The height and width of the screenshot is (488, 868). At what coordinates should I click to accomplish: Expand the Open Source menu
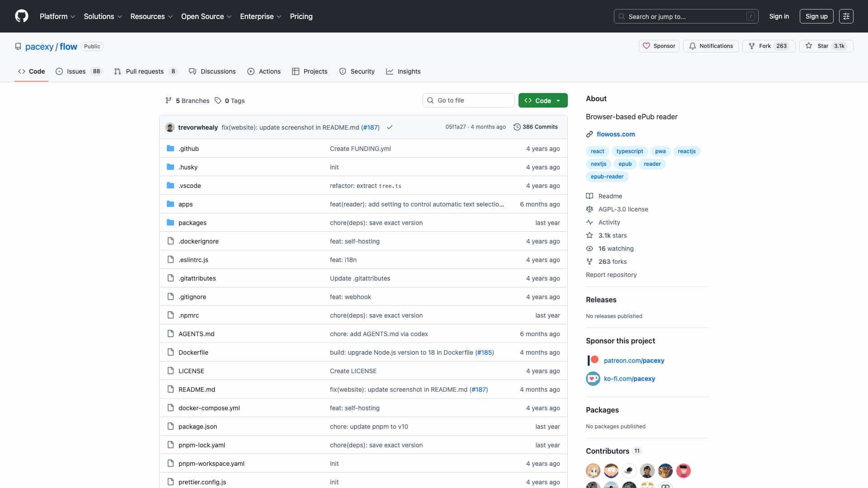pyautogui.click(x=206, y=16)
